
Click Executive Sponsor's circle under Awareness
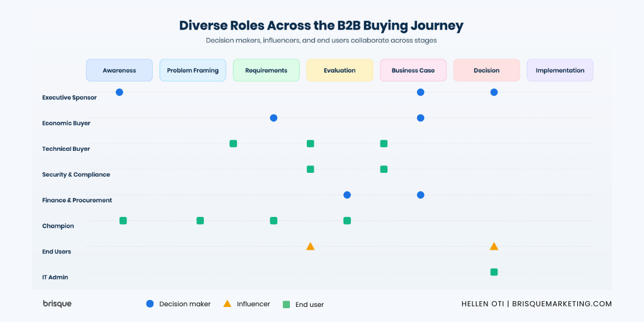pyautogui.click(x=119, y=92)
